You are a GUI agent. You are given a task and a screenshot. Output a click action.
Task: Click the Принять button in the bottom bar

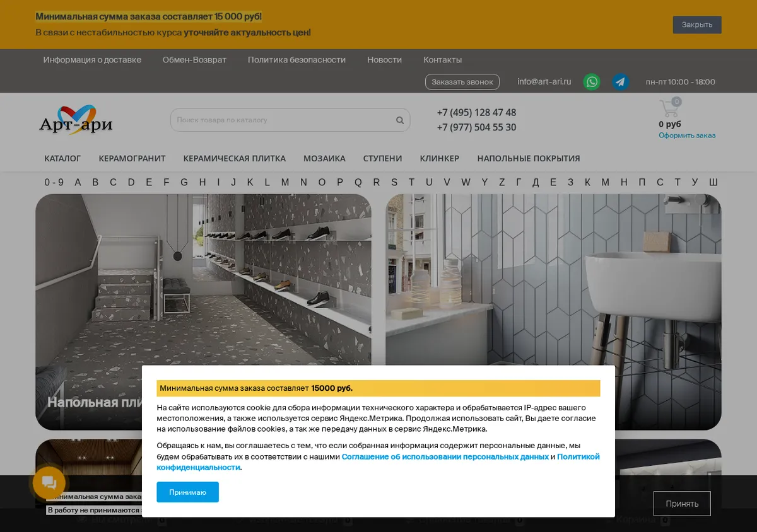682,504
